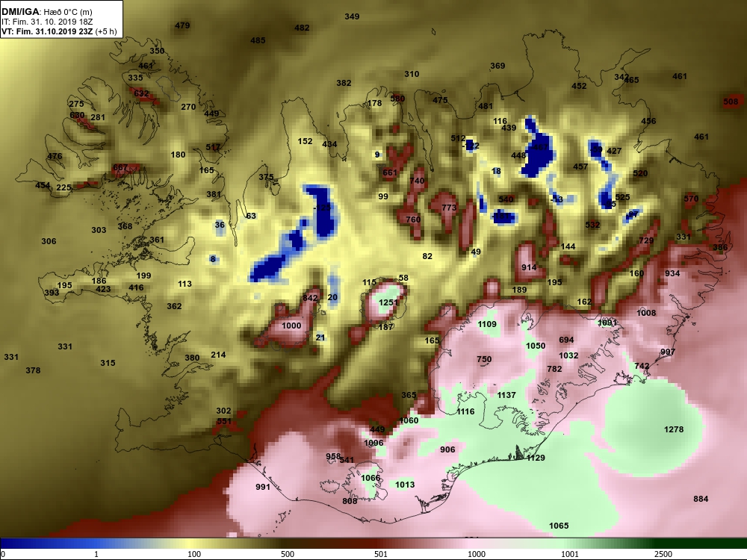
Task: Click the 'DMI/IGA: Hæð 0°C (m)' title text
Action: coord(46,12)
